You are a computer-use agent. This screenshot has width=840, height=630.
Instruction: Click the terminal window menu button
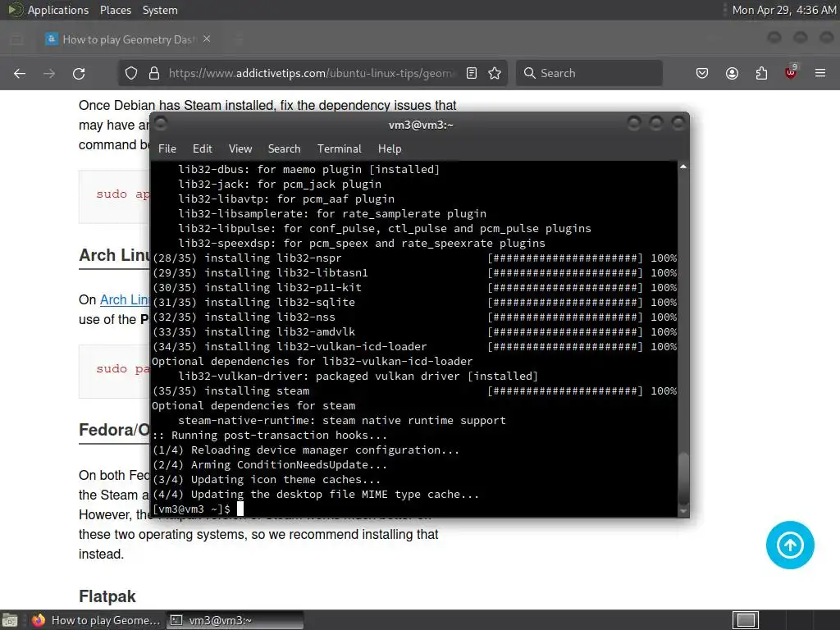[x=161, y=124]
